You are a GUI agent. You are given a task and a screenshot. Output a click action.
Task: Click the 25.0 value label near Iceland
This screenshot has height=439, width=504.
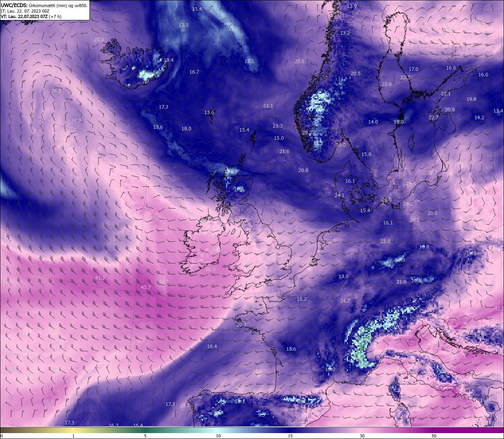click(99, 40)
